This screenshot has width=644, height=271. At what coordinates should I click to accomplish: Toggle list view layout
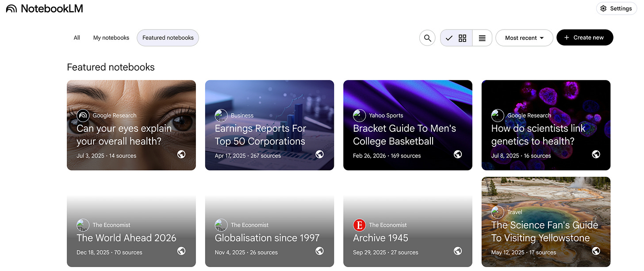[482, 38]
